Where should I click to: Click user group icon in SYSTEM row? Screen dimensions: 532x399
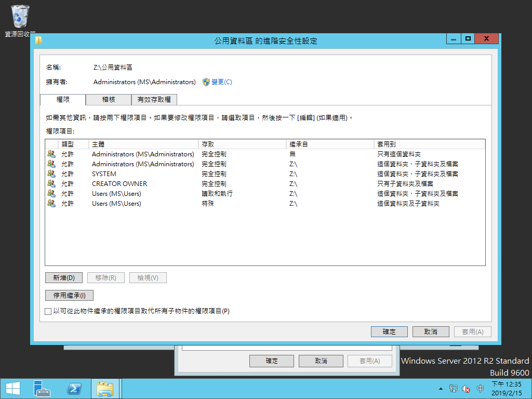pos(51,174)
